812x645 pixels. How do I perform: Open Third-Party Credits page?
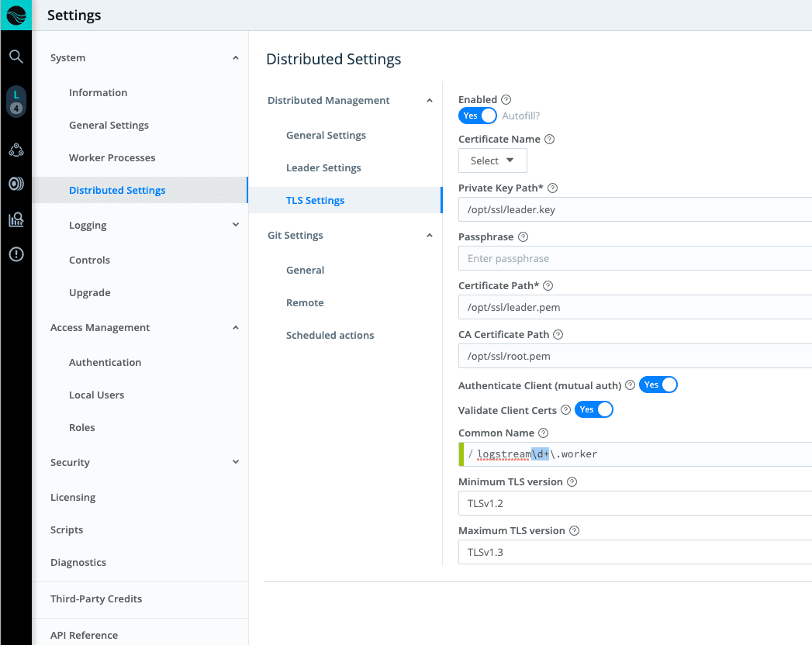pos(96,598)
